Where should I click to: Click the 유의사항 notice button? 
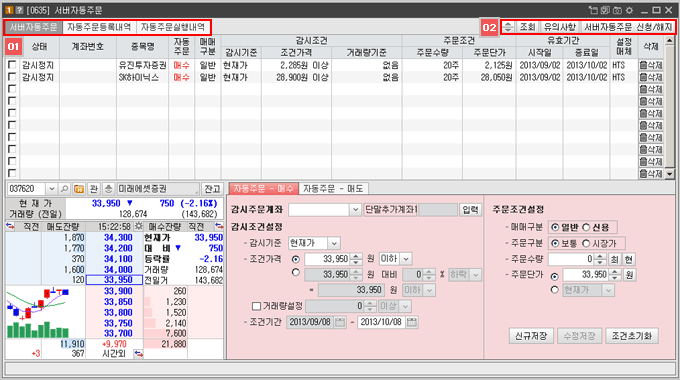(x=560, y=27)
